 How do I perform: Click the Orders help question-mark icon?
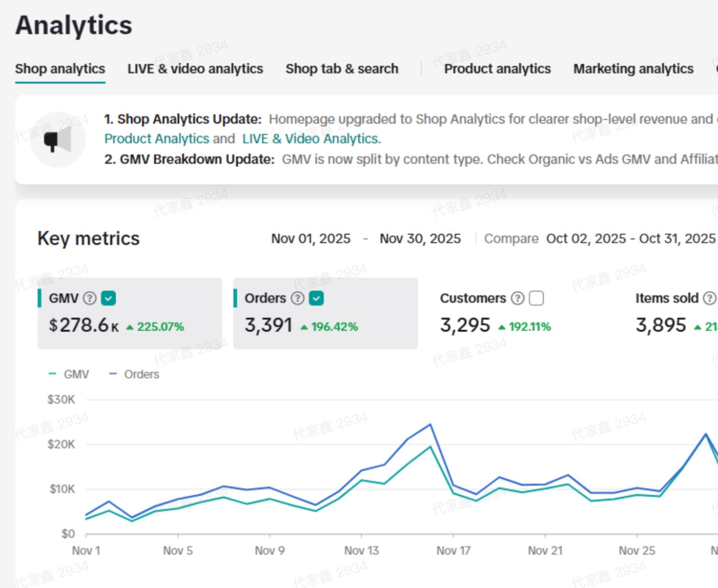(x=298, y=298)
